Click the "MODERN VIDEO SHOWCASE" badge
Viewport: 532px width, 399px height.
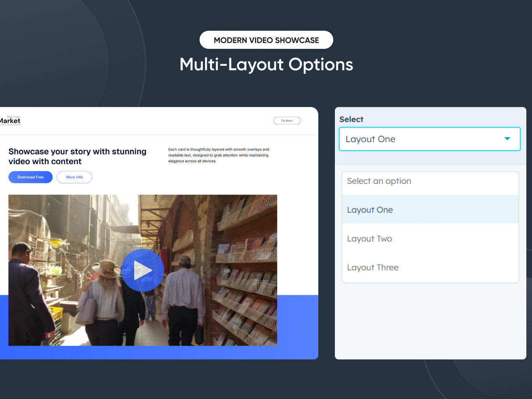[266, 40]
